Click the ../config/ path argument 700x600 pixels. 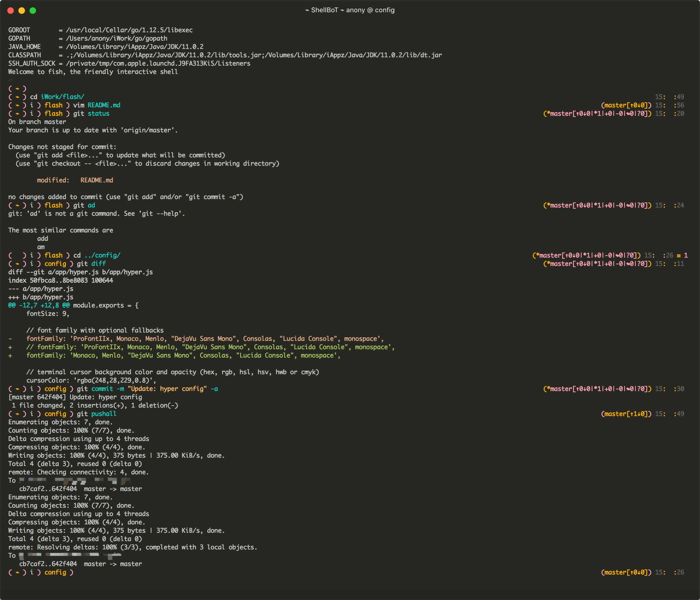(x=102, y=255)
